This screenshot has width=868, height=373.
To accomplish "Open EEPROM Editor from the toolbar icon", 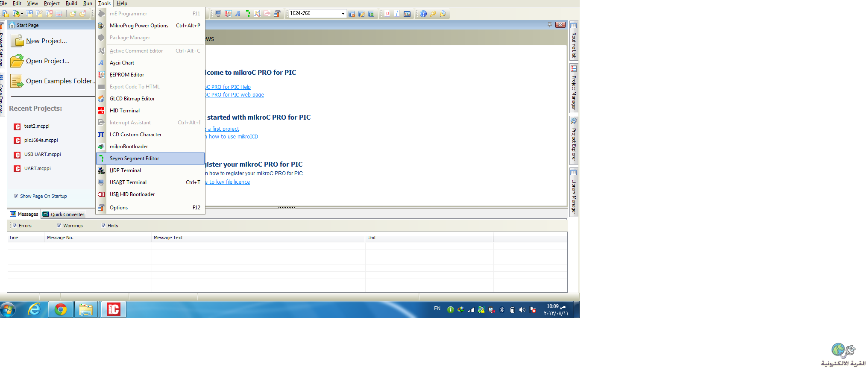I will click(228, 14).
